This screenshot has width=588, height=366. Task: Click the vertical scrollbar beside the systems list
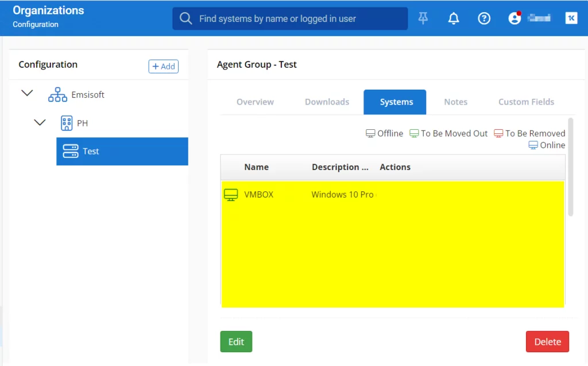570,167
